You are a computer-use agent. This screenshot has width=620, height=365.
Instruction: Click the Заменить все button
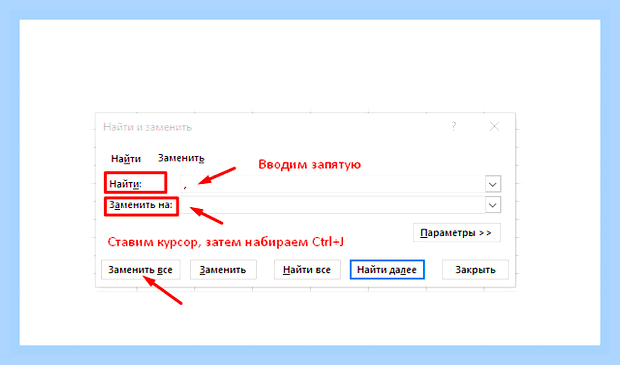pyautogui.click(x=141, y=270)
